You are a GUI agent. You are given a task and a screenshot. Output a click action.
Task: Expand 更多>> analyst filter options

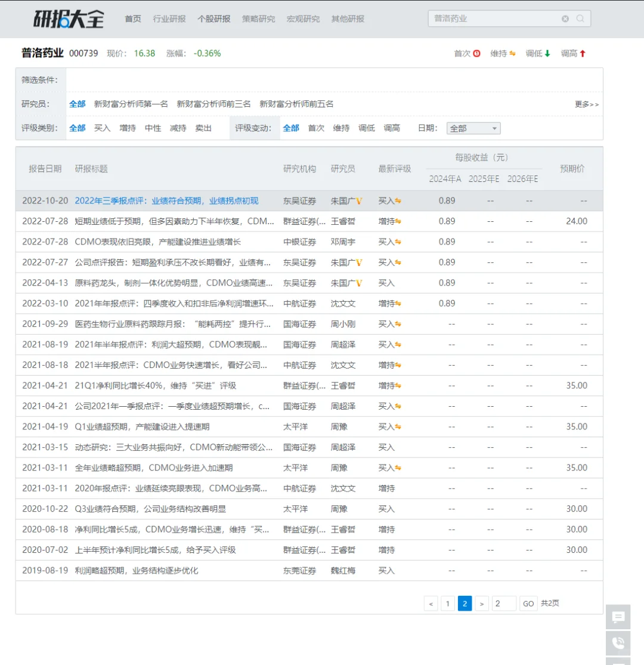pyautogui.click(x=587, y=104)
